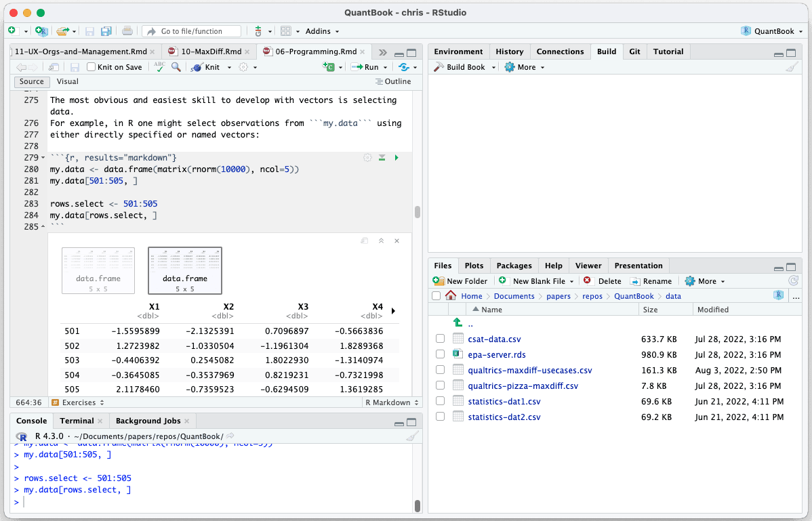
Task: Click the save document icon in editor
Action: (x=75, y=67)
